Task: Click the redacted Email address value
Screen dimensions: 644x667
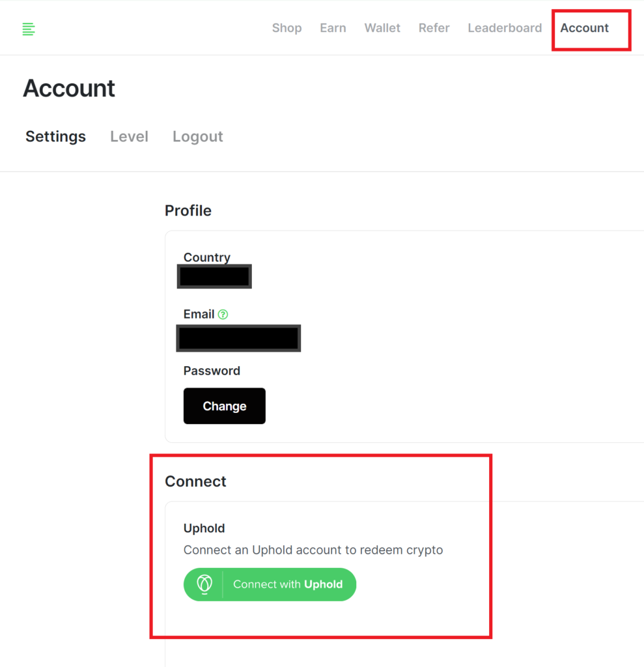Action: point(238,338)
